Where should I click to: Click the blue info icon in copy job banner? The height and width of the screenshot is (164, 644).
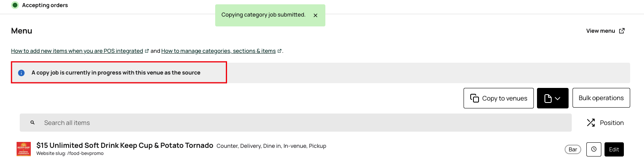[21, 73]
